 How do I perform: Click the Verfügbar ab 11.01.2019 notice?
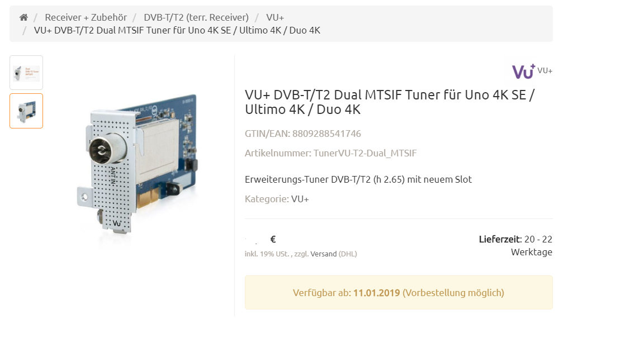pos(399,293)
